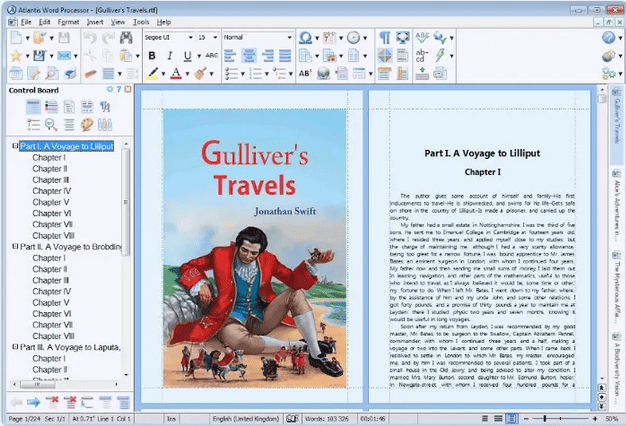
Task: Select Chapter I under Part III
Action: pos(49,359)
